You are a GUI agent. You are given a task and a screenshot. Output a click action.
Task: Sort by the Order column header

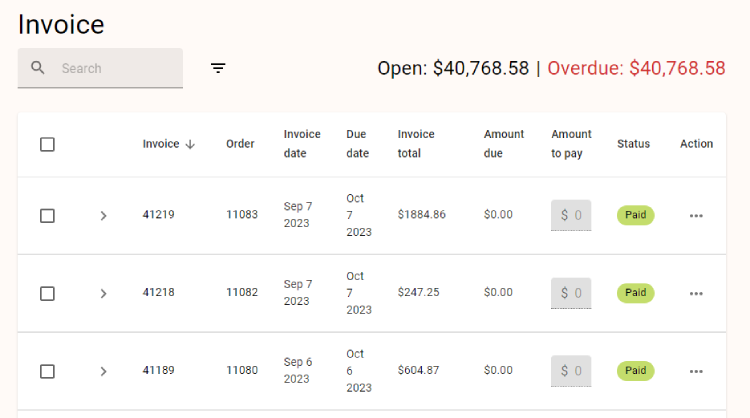(x=240, y=144)
